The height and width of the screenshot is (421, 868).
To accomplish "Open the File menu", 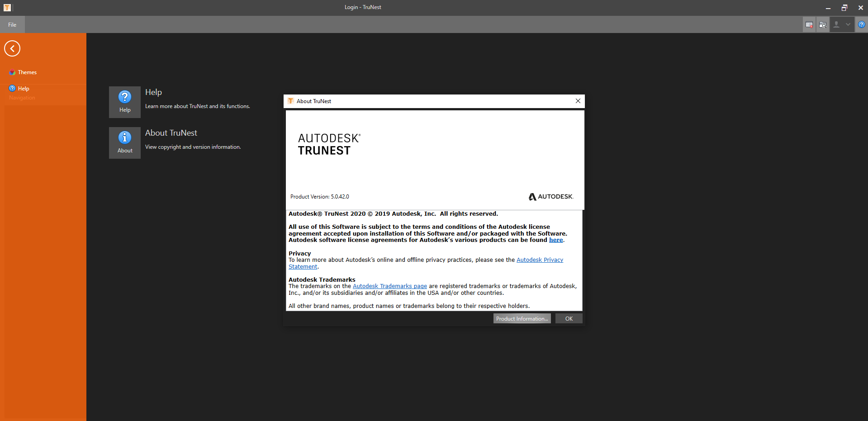I will (x=12, y=25).
